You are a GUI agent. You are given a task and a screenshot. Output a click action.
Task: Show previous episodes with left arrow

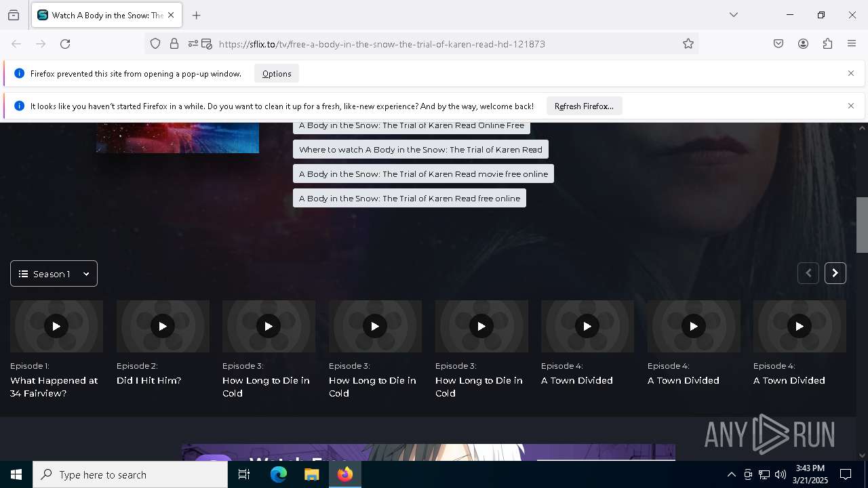pyautogui.click(x=808, y=273)
